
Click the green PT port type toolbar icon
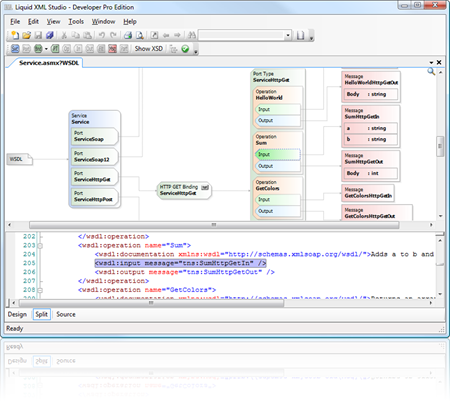pos(55,49)
